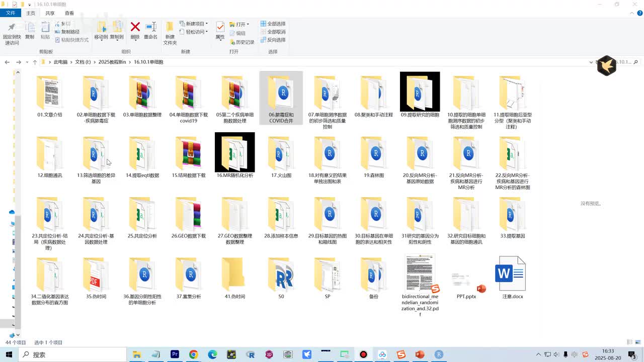Switch to details view in status bar

(x=629, y=342)
